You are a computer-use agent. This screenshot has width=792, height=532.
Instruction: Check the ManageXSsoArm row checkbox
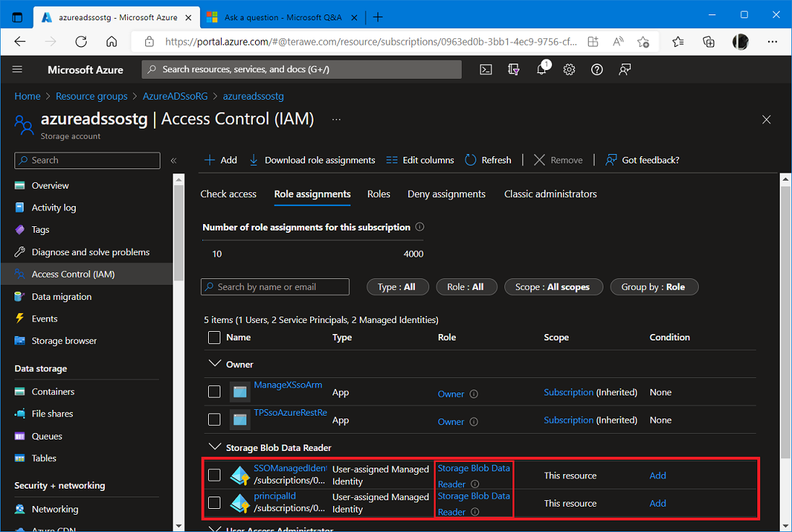(214, 392)
